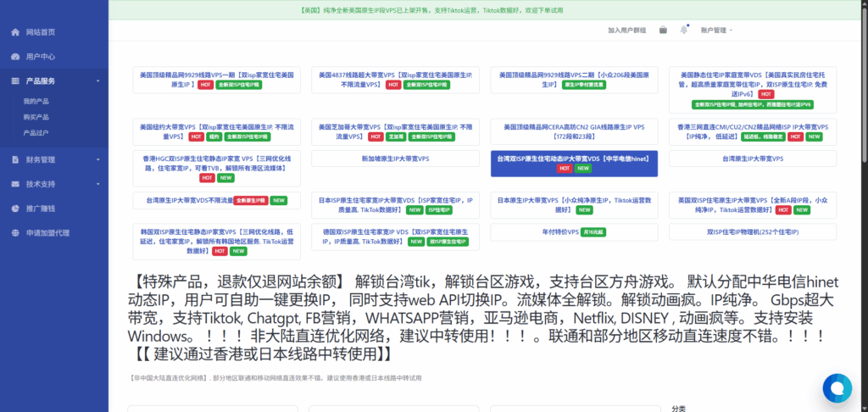This screenshot has height=412, width=868.
Task: Select 台湾原生IP大带宽VPS category
Action: [753, 159]
